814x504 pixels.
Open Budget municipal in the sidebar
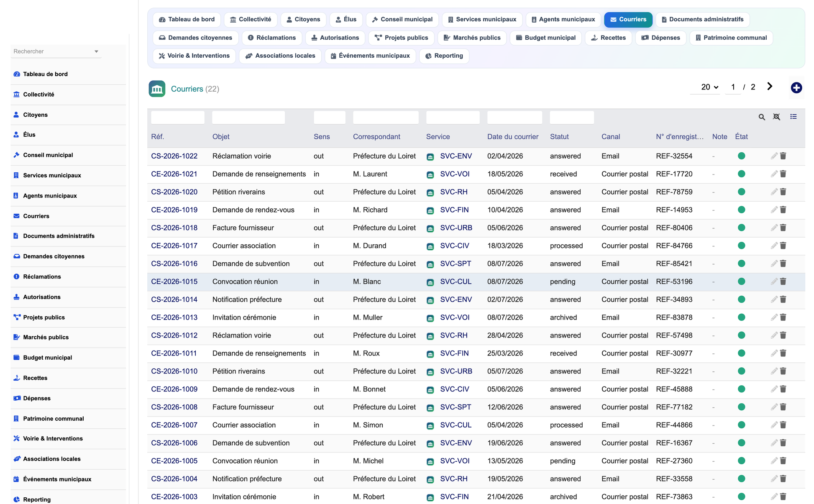(47, 358)
